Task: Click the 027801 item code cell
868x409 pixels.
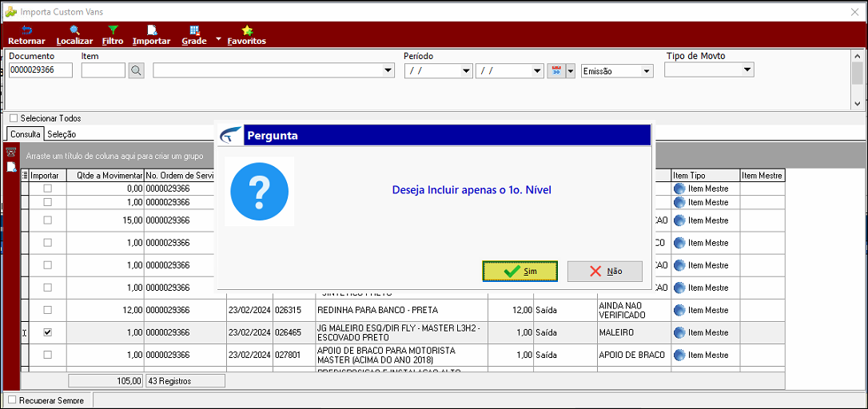Action: coord(294,355)
